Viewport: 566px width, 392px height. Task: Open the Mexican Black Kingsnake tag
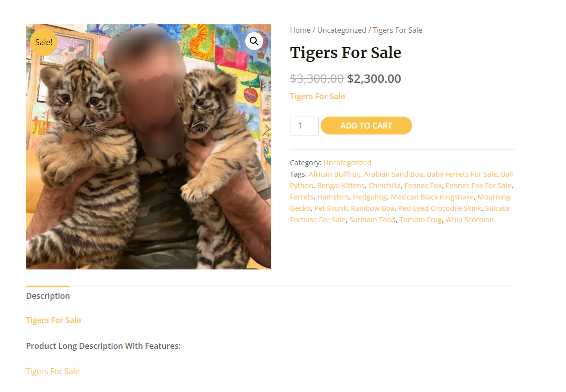432,197
